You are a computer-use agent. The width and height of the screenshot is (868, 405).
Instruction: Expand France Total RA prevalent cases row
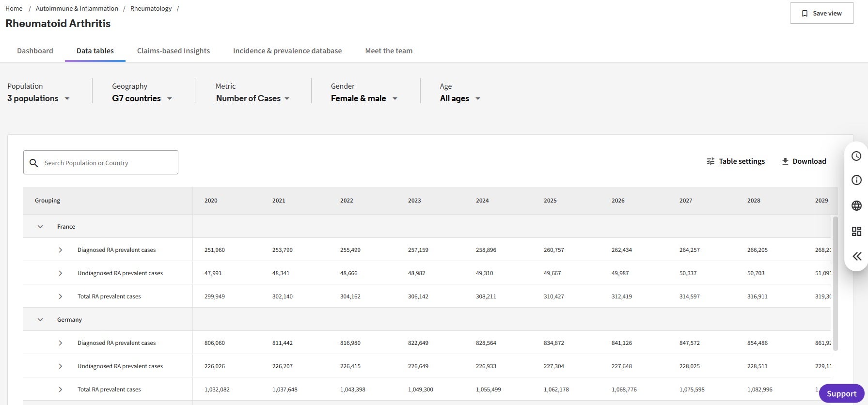[x=61, y=296]
